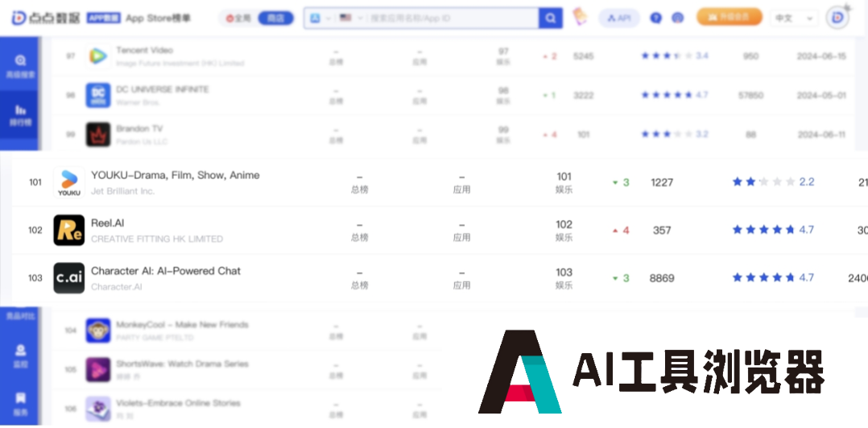Screen dimensions: 868x428
Task: Click value 1227 in YOUKU row
Action: click(x=662, y=182)
